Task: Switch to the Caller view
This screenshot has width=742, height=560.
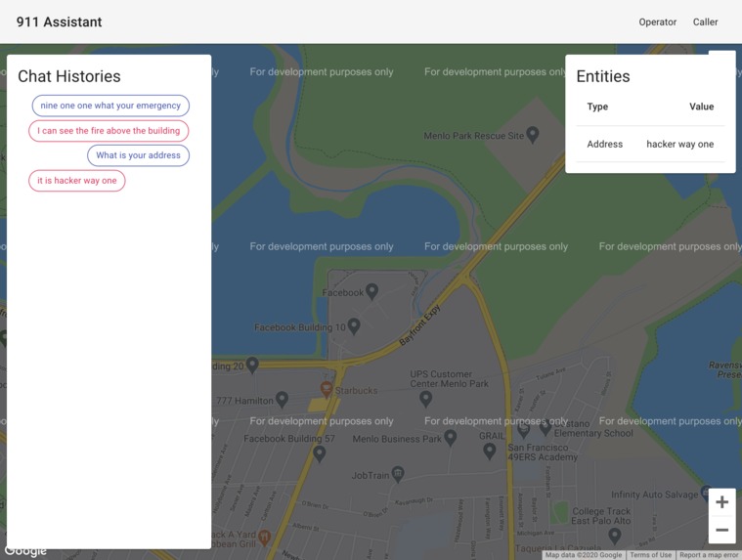Action: [x=705, y=22]
